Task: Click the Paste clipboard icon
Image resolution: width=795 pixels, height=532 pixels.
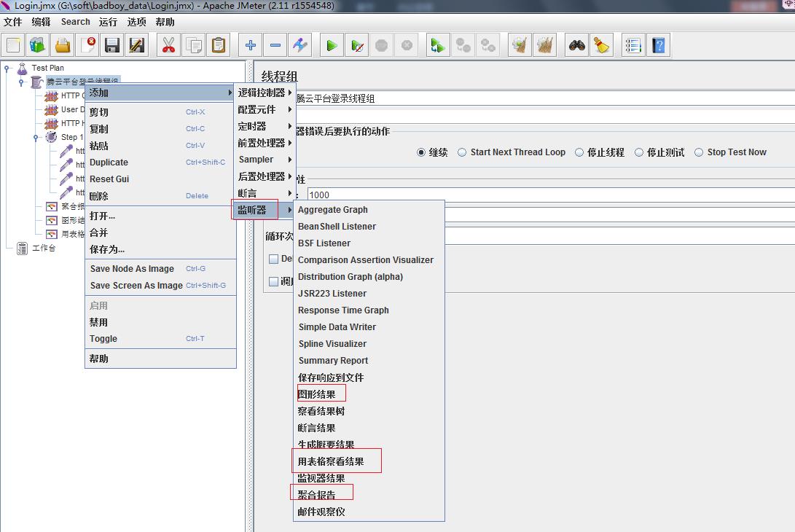Action: click(x=219, y=45)
